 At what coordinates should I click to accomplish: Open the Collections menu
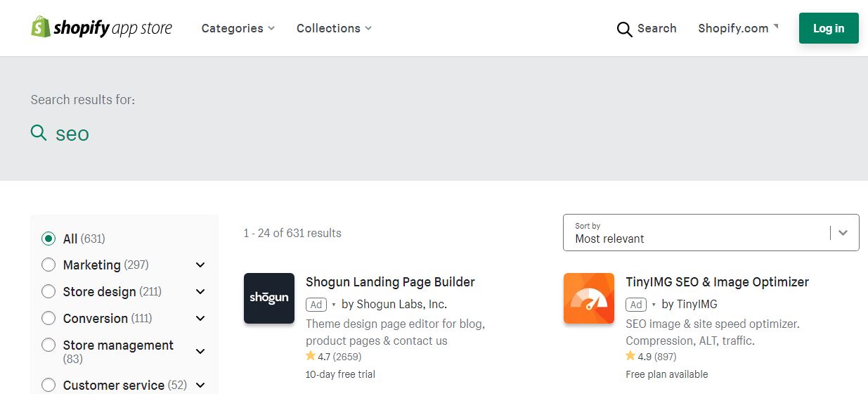tap(334, 29)
